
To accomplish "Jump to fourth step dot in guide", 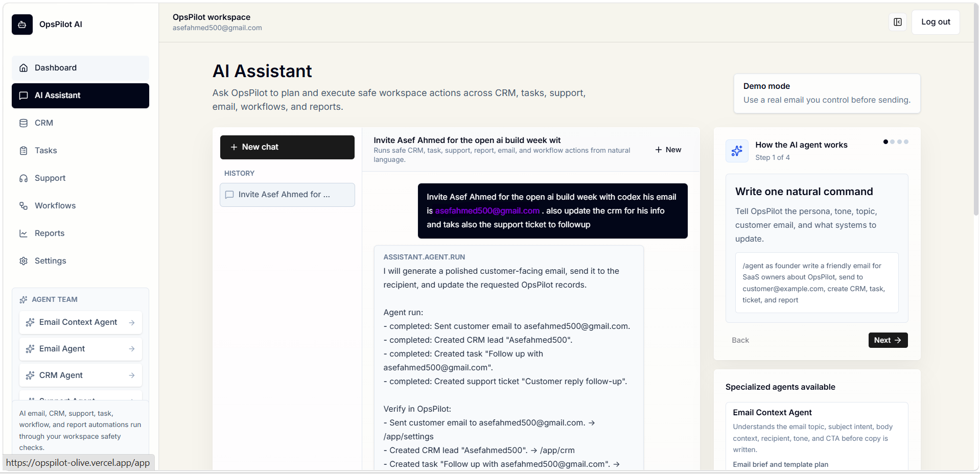I will click(x=906, y=142).
